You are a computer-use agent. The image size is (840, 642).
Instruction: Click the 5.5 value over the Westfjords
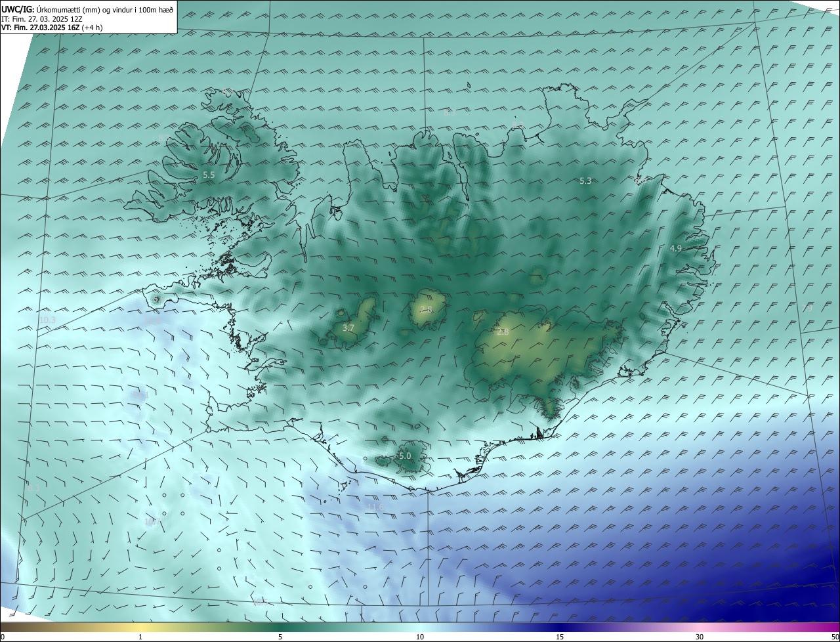coord(209,175)
